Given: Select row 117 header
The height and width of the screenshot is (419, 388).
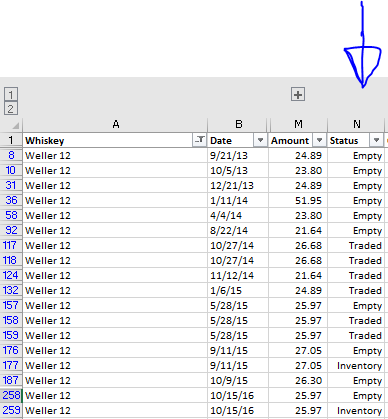Looking at the screenshot, I should (x=11, y=245).
